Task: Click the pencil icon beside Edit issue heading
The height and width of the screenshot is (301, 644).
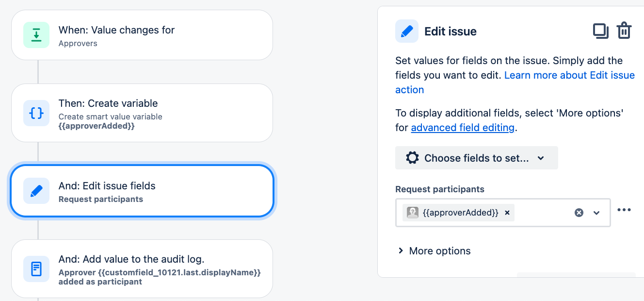Action: [x=406, y=31]
